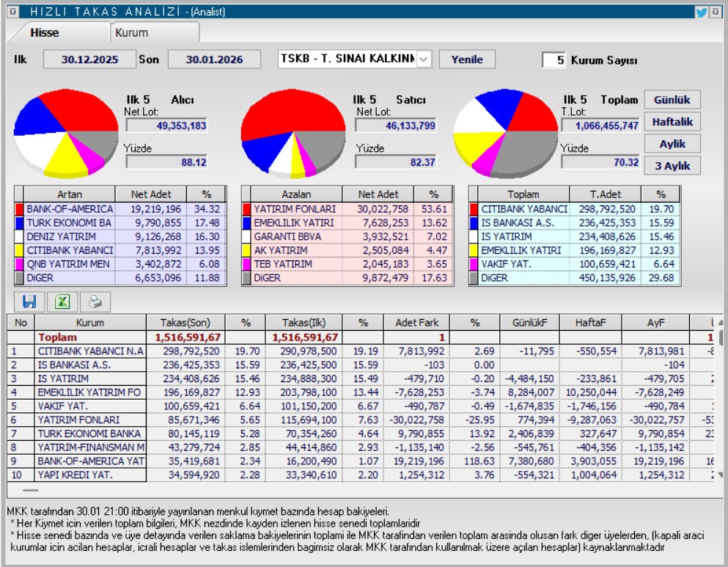Select the YATIRIM-FINANSMAN M row
The image size is (728, 567).
click(360, 447)
